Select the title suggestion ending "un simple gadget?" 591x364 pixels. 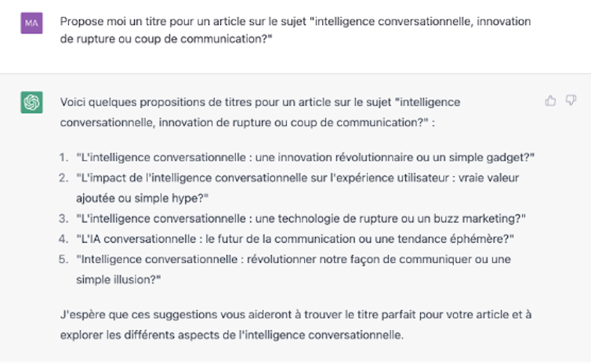click(306, 157)
